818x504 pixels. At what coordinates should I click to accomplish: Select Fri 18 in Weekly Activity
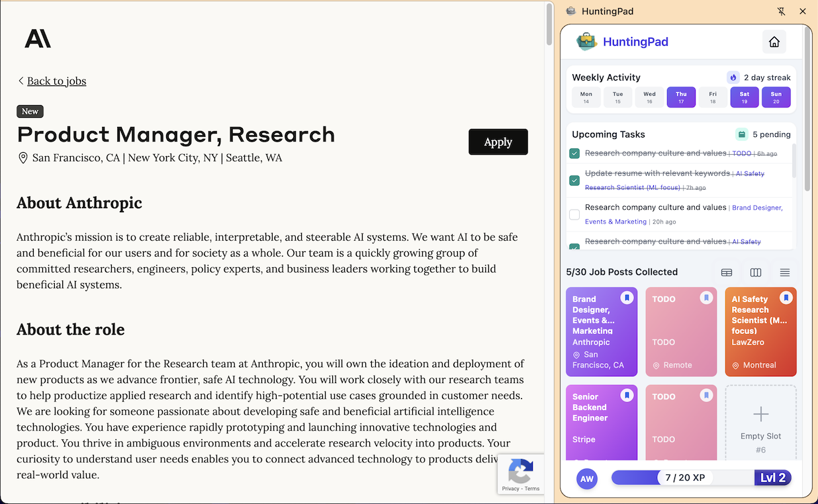tap(713, 97)
